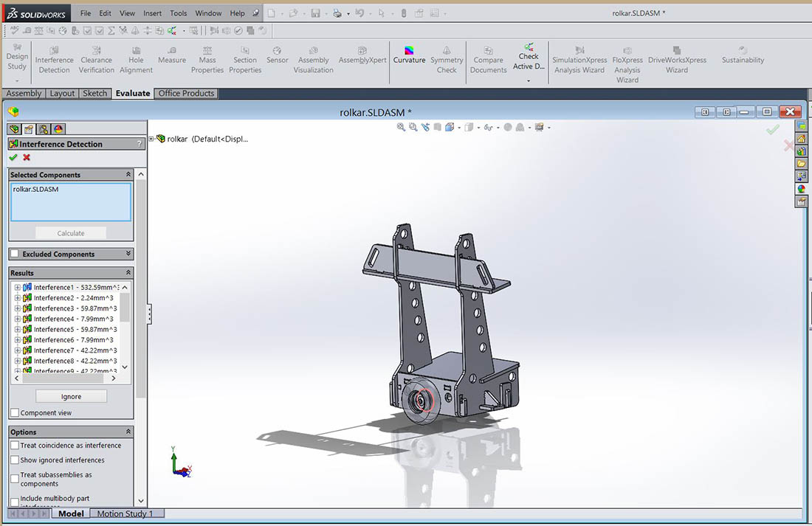Click Zoom to Fit in view toolbar

[401, 127]
